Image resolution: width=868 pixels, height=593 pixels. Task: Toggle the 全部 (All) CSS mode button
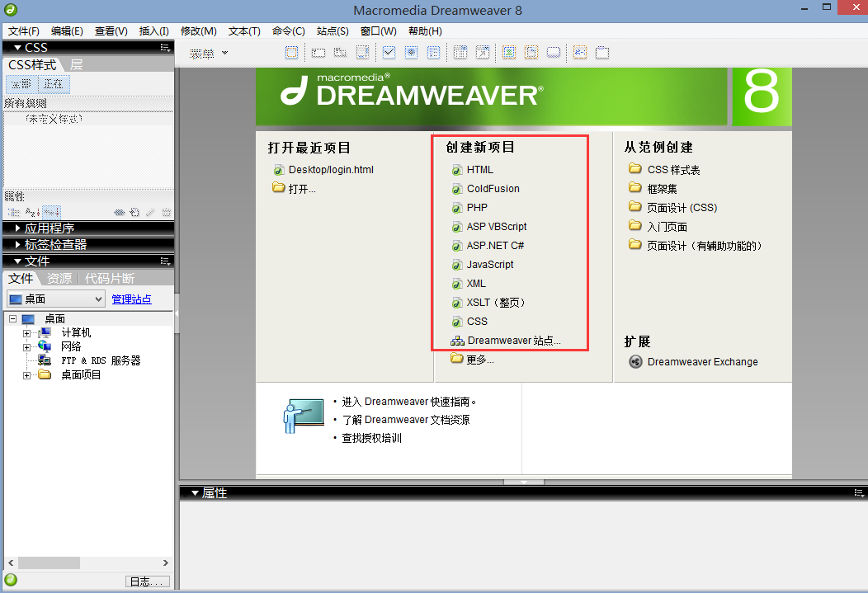click(x=21, y=84)
